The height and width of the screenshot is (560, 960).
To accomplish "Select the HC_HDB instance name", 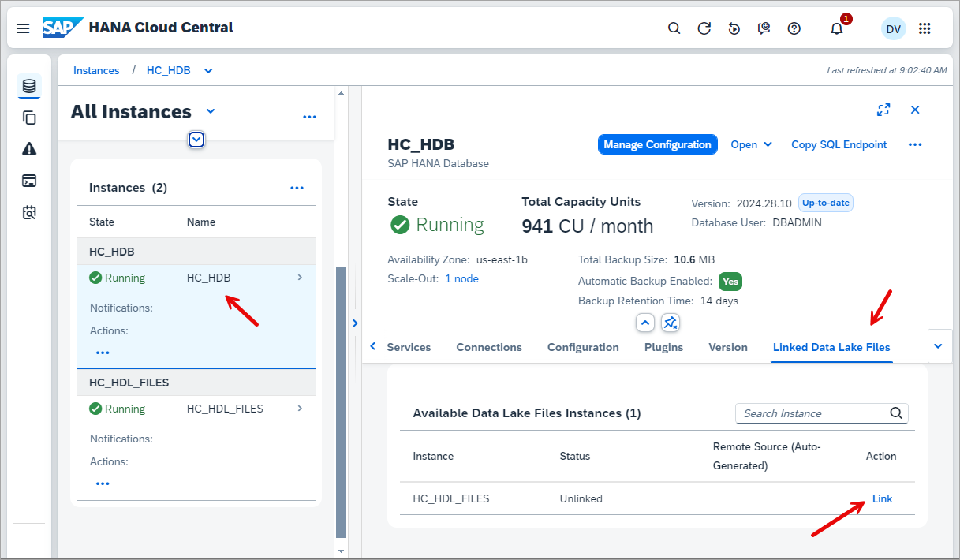I will tap(208, 278).
